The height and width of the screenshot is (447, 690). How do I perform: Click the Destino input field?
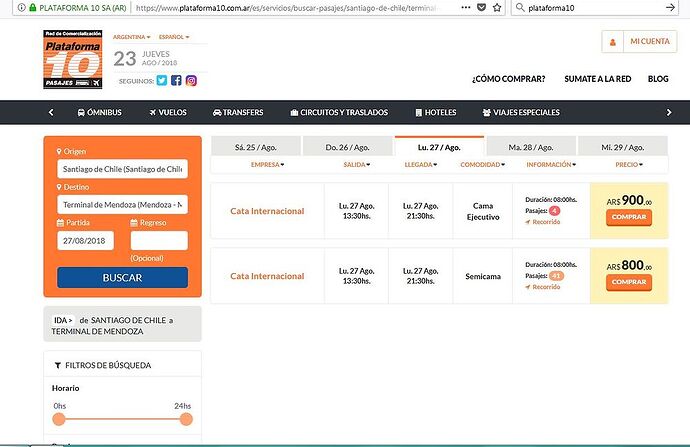pyautogui.click(x=122, y=205)
